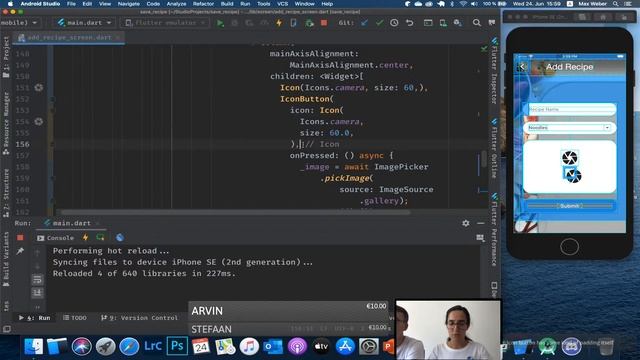Stop the running app using the toolbar's red square
Image resolution: width=640 pixels, height=360 pixels.
[324, 23]
